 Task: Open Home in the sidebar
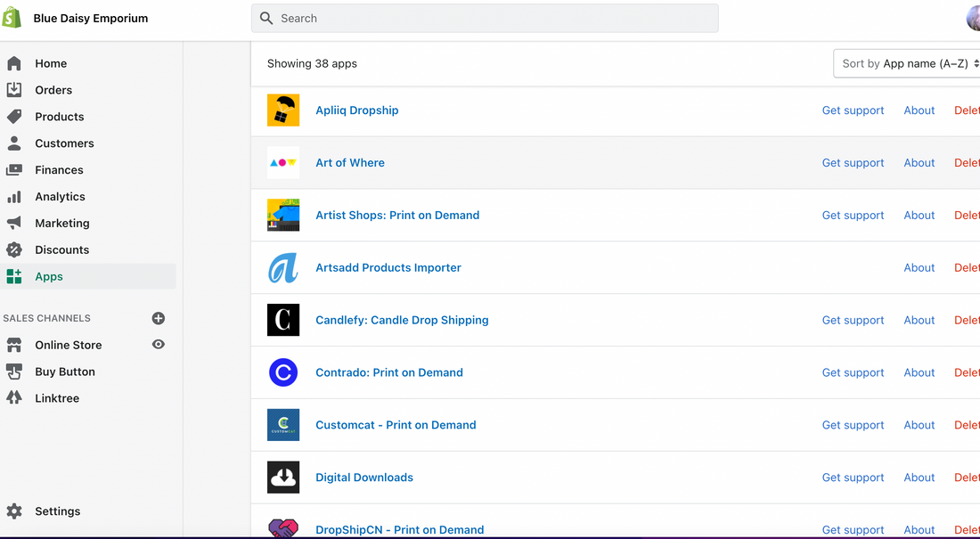point(51,63)
